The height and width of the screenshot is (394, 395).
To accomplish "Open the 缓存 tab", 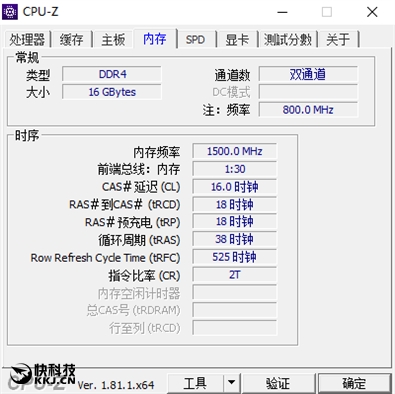I will pos(72,40).
